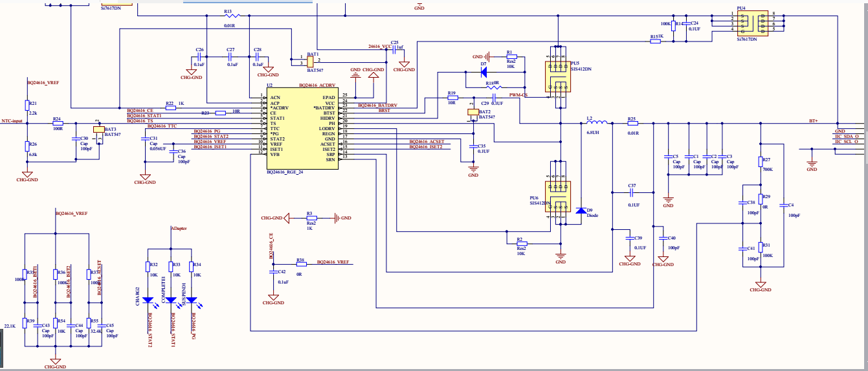The width and height of the screenshot is (868, 371).
Task: Select resistor R34 10K
Action: (192, 267)
